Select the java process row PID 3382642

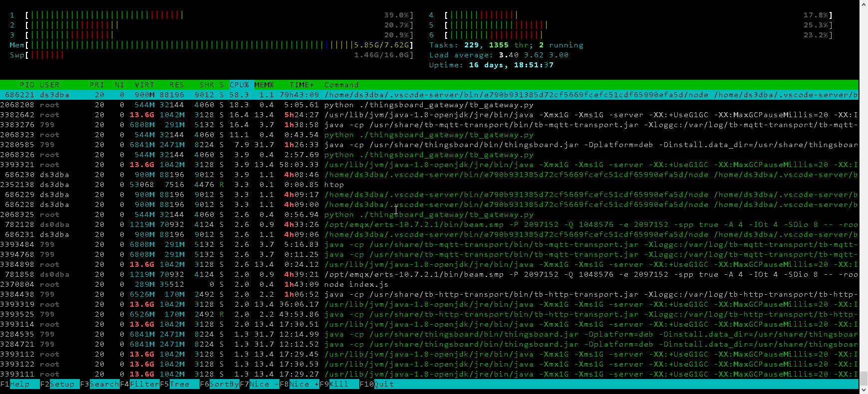429,115
